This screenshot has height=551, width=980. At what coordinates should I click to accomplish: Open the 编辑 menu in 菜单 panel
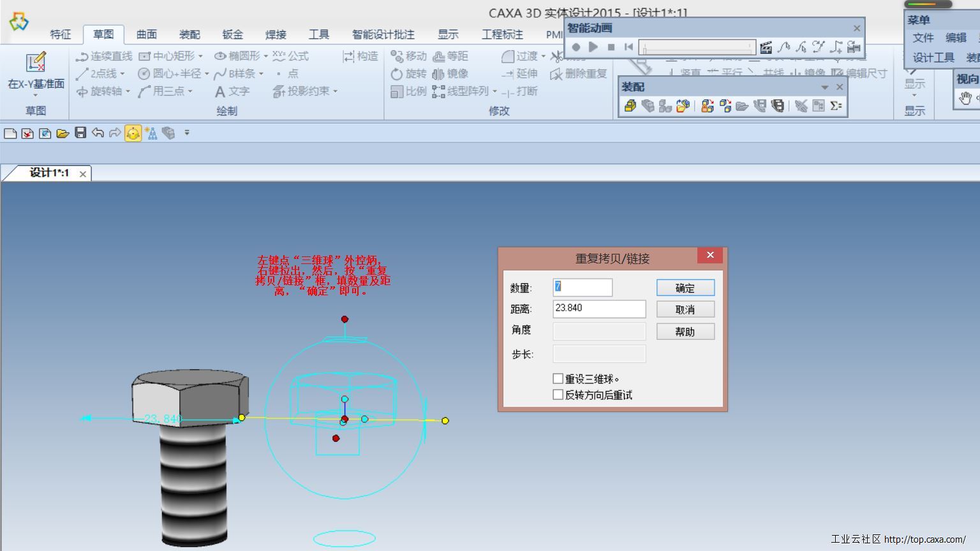point(956,38)
